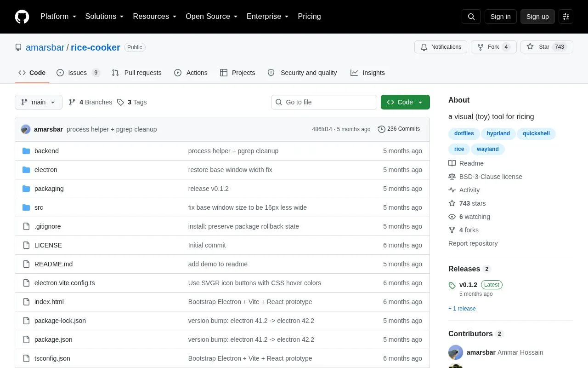Viewport: 588px width, 368px height.
Task: Open Activity link in About
Action: [x=464, y=190]
